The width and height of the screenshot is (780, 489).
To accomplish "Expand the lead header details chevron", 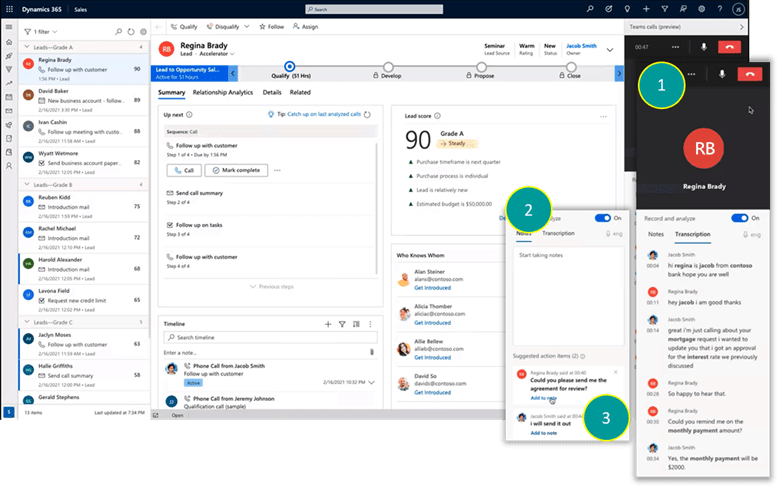I will 610,50.
